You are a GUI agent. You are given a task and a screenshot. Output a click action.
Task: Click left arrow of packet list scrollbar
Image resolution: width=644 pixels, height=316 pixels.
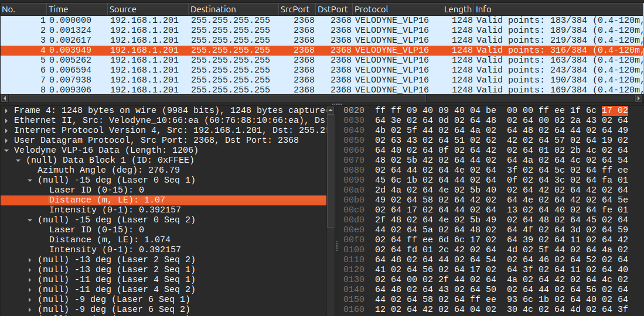(x=4, y=98)
